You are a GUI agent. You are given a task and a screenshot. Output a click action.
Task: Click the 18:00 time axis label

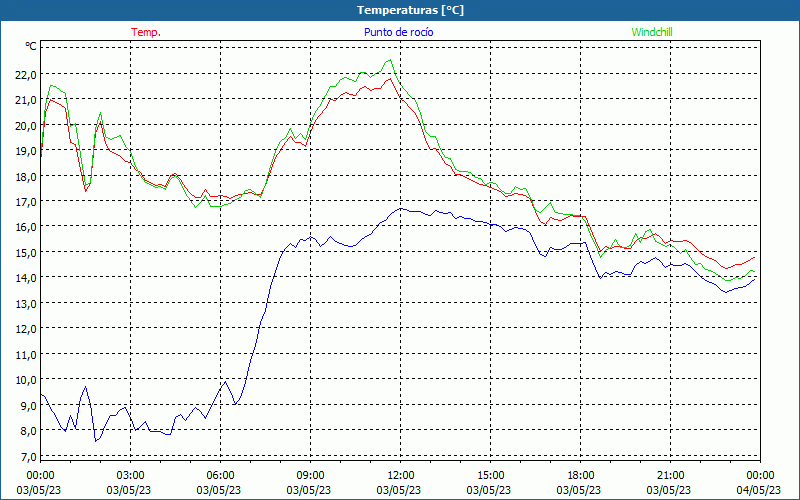[x=581, y=476]
